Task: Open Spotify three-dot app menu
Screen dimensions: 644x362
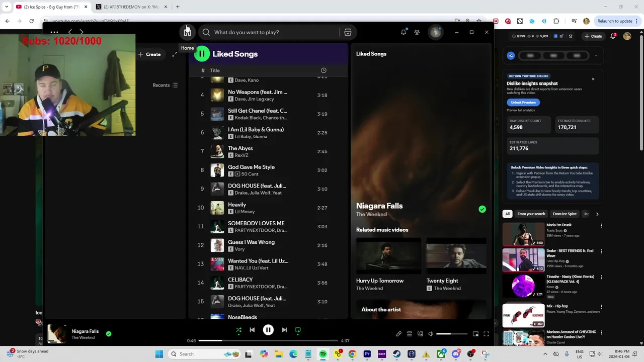Action: (54, 32)
